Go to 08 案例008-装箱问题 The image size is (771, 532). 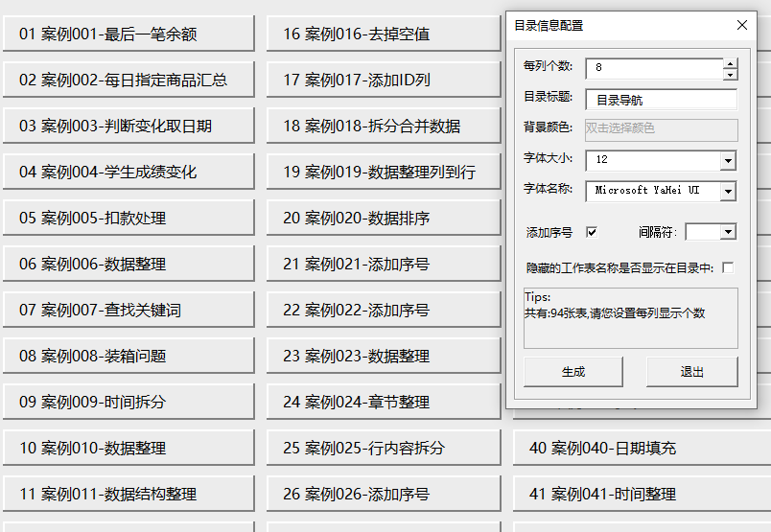click(128, 356)
